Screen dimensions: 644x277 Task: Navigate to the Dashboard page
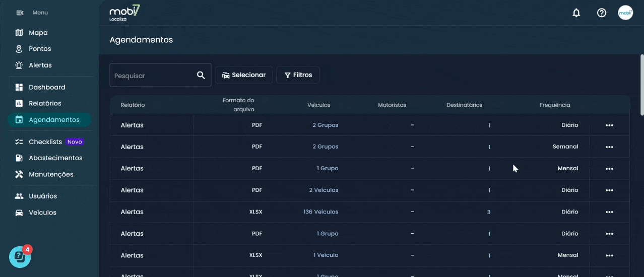47,87
